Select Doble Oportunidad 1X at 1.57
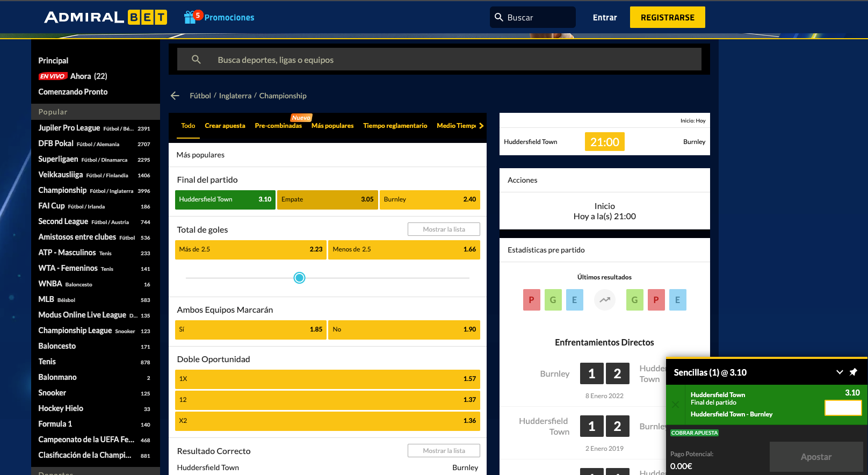Screen dimensions: 868x475 [x=328, y=379]
